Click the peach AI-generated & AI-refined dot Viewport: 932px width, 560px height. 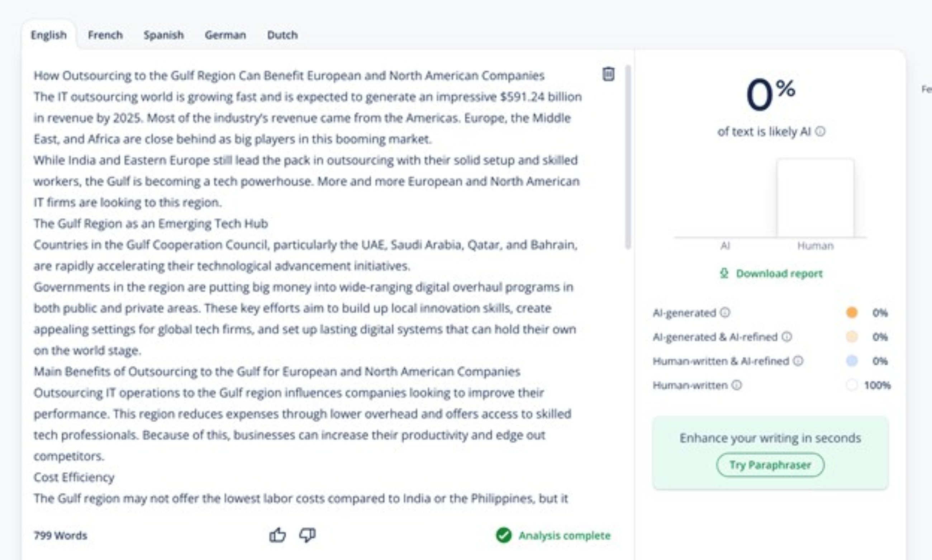852,337
